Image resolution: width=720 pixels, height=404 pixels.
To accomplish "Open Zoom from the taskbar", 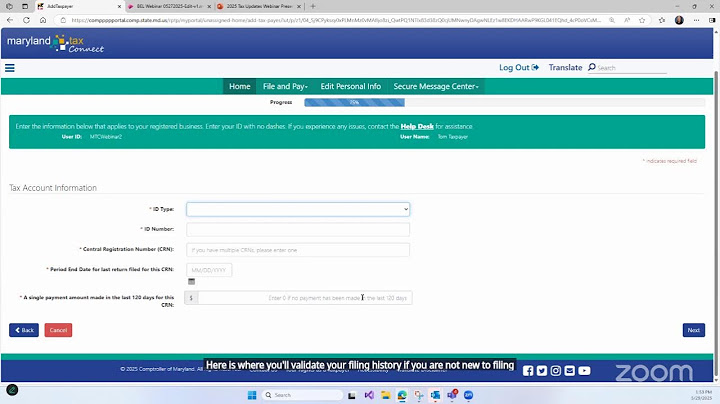I will click(468, 395).
